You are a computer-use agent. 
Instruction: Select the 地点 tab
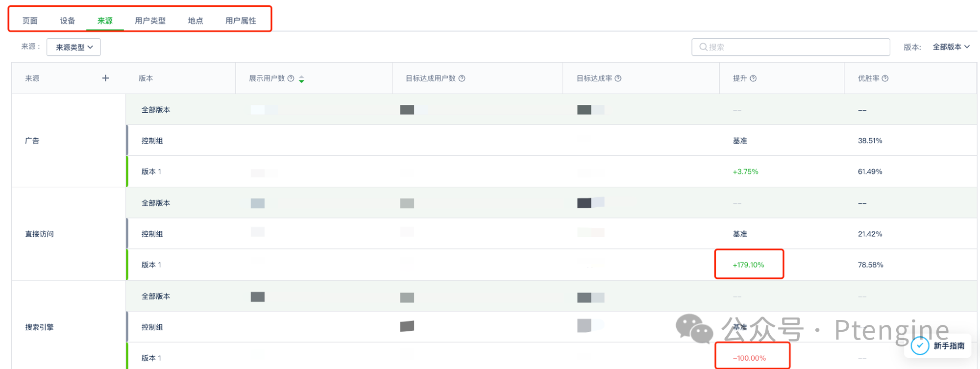195,21
